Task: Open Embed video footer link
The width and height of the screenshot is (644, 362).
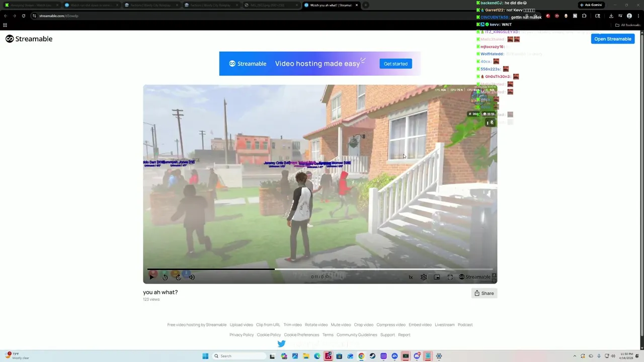Action: click(x=420, y=325)
